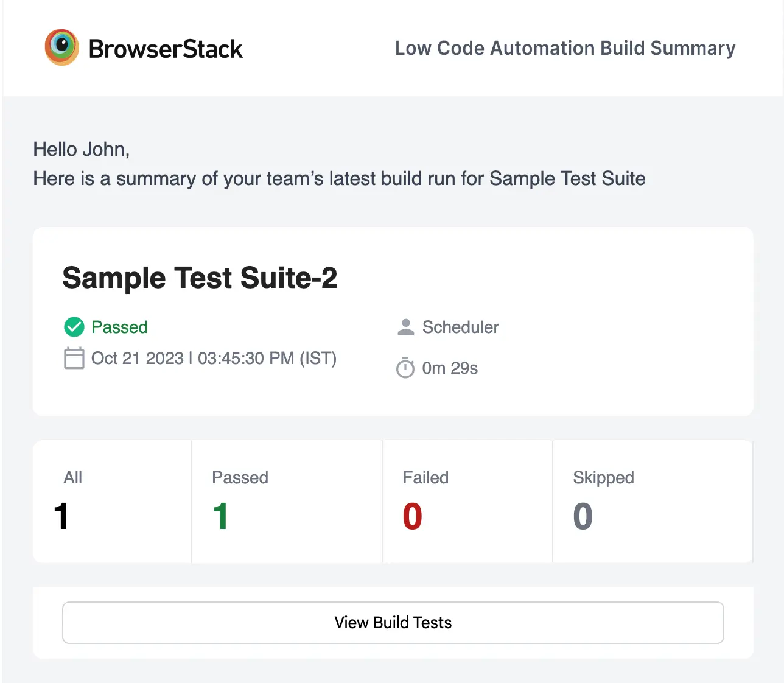This screenshot has height=683, width=784.
Task: Select the Failed tests count tile
Action: 467,501
